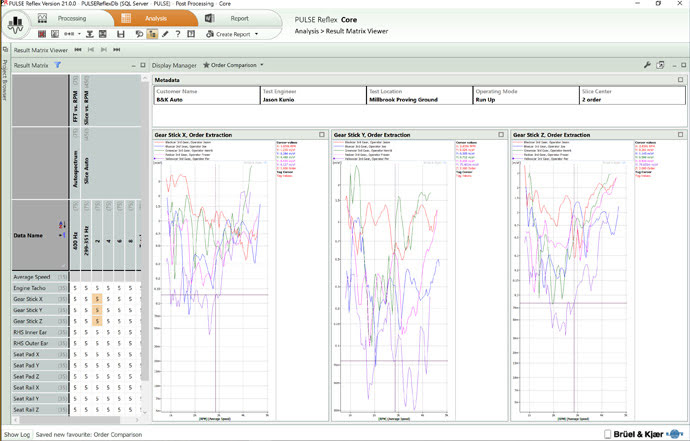
Task: Click the Create Report button
Action: coord(228,34)
